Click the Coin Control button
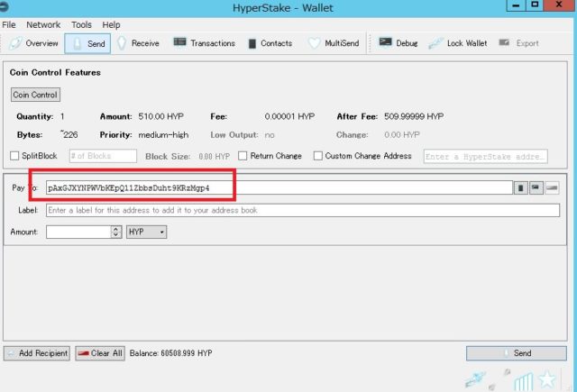The height and width of the screenshot is (392, 577). click(35, 95)
